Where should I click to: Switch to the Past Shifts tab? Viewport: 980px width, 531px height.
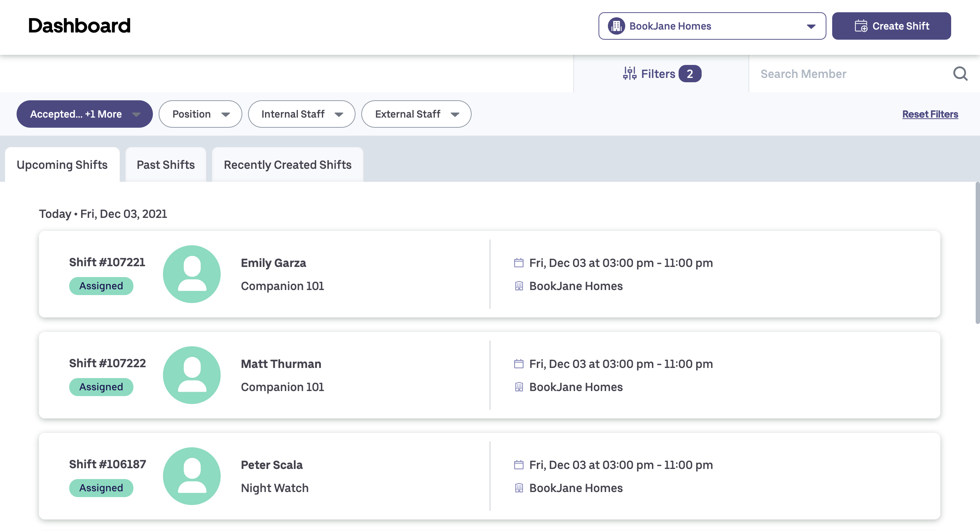[165, 164]
